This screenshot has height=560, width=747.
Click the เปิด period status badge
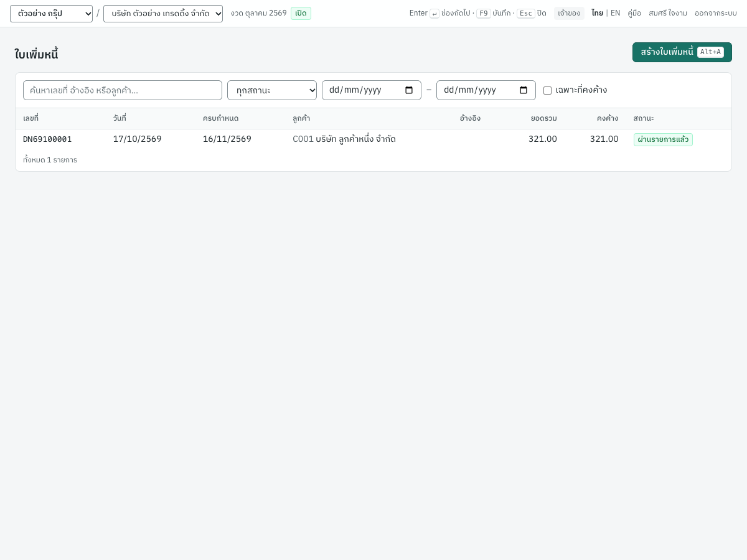click(x=301, y=13)
